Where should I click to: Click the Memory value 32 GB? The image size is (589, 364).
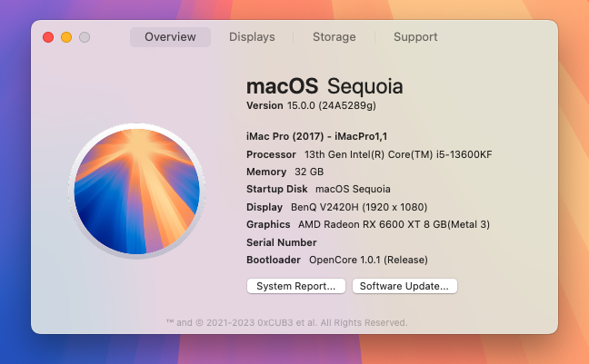pyautogui.click(x=309, y=172)
